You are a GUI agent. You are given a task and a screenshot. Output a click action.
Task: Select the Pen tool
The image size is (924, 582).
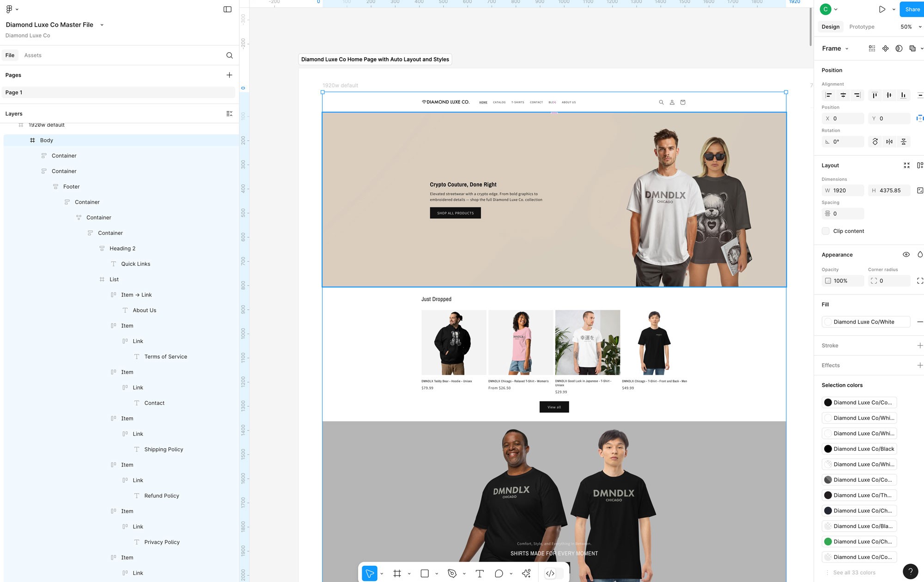click(452, 573)
